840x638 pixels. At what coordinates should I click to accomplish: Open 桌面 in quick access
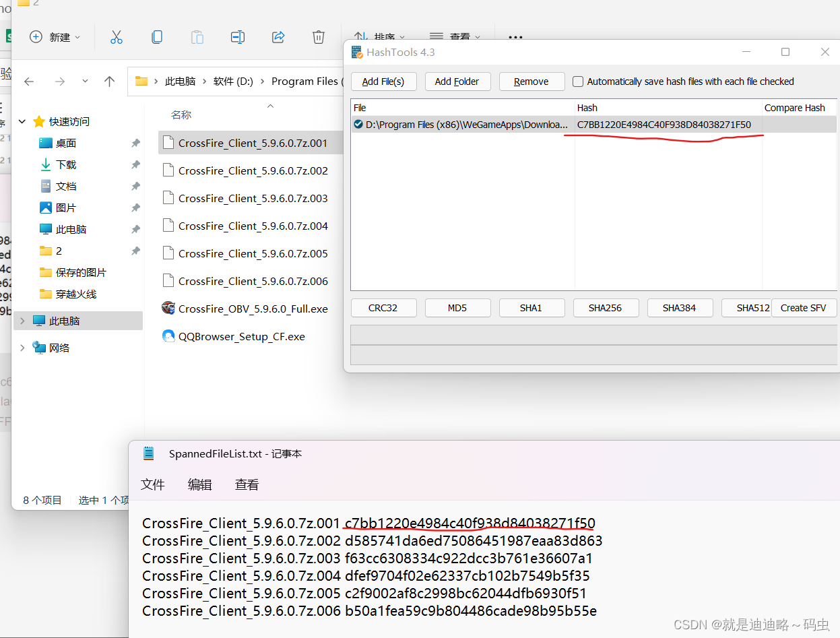(65, 143)
